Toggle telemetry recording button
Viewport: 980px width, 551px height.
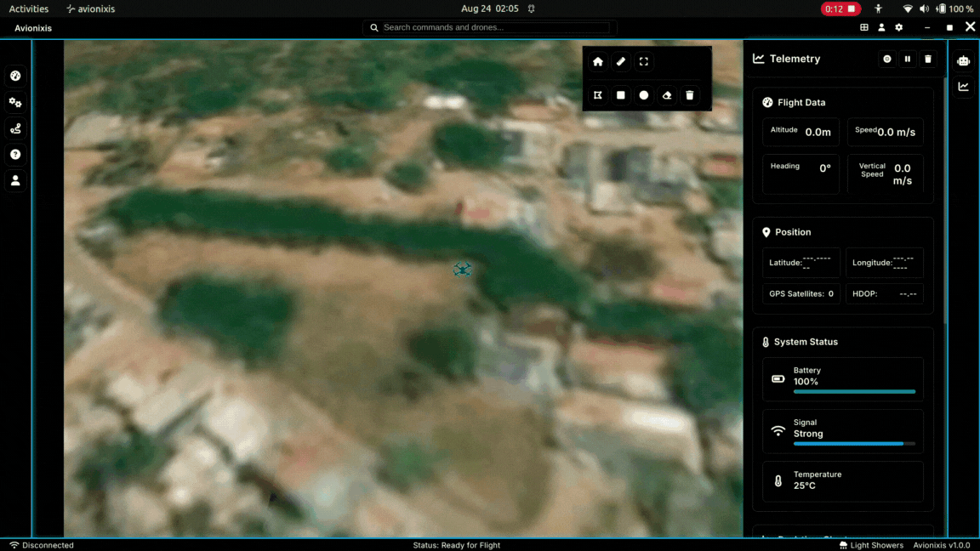[x=887, y=59]
